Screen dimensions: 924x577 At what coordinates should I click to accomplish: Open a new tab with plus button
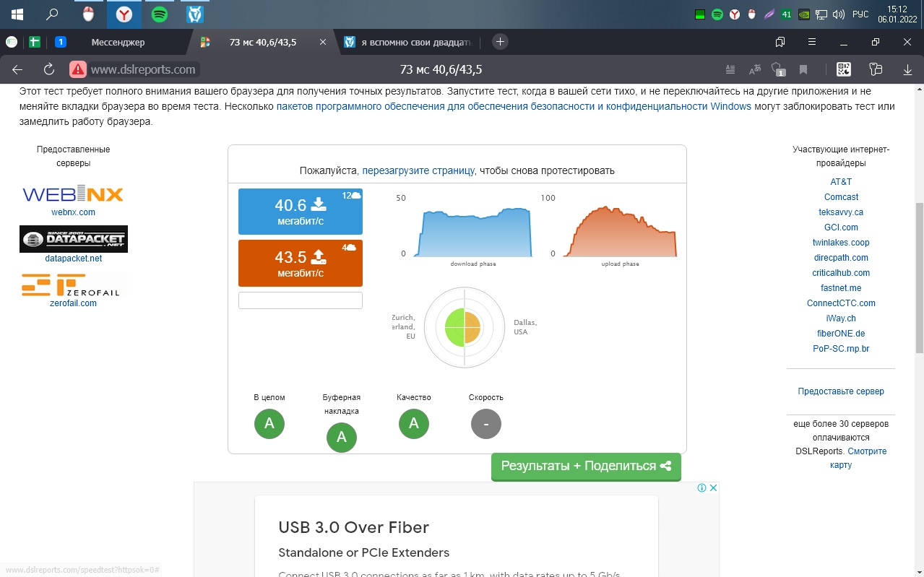coord(500,42)
